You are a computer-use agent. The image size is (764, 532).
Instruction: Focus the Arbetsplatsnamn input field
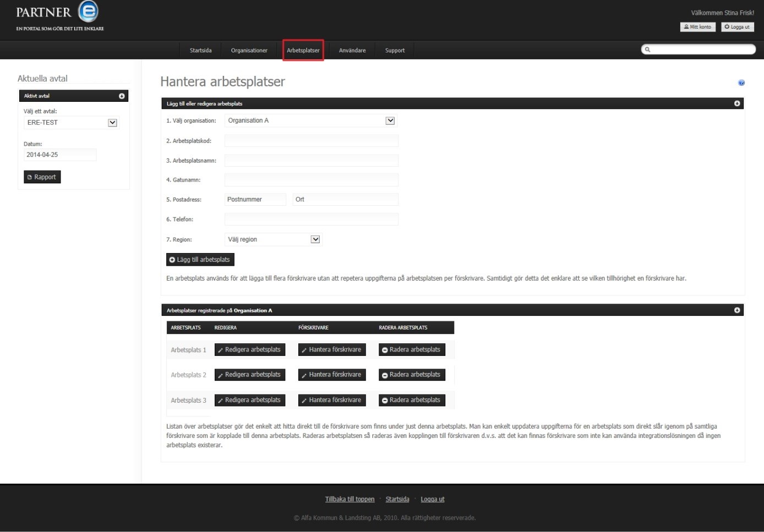pos(311,161)
